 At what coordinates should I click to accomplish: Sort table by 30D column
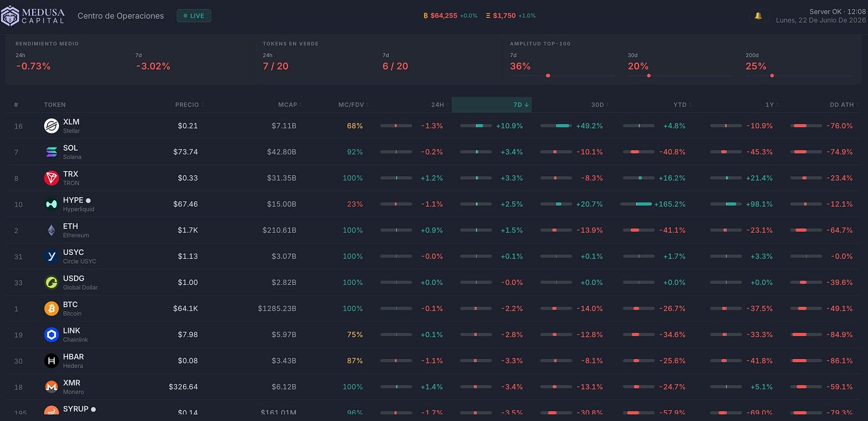click(x=600, y=105)
